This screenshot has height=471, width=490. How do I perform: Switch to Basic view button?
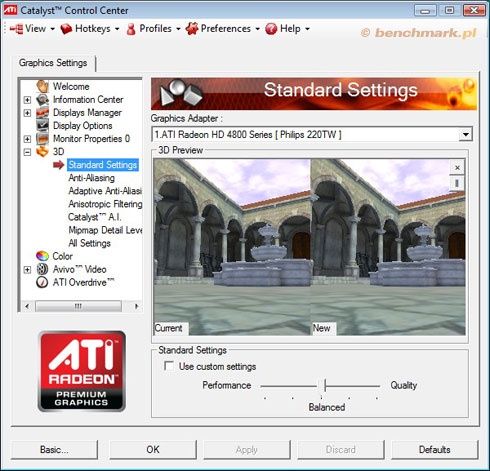click(54, 450)
